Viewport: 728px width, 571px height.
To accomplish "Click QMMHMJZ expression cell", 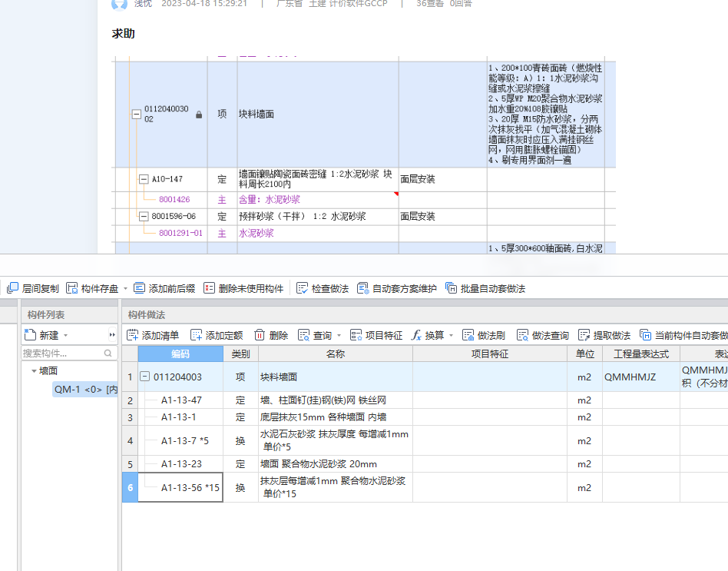I will pos(641,377).
